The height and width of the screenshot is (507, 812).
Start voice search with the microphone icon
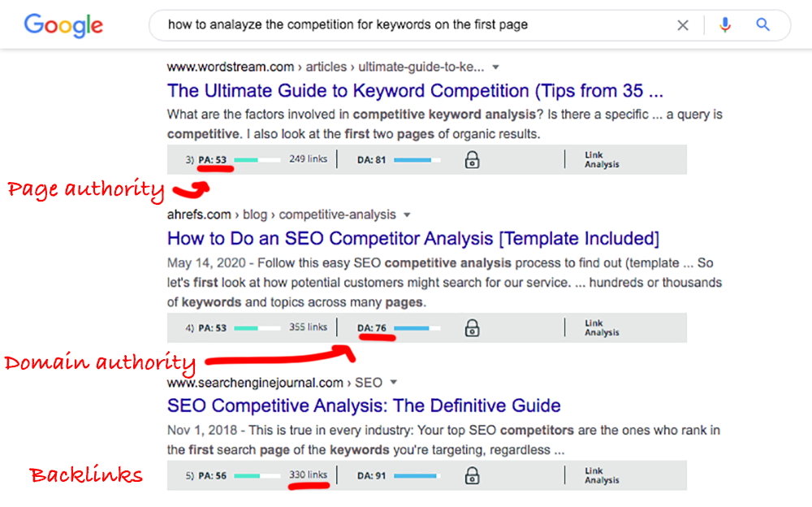click(725, 25)
